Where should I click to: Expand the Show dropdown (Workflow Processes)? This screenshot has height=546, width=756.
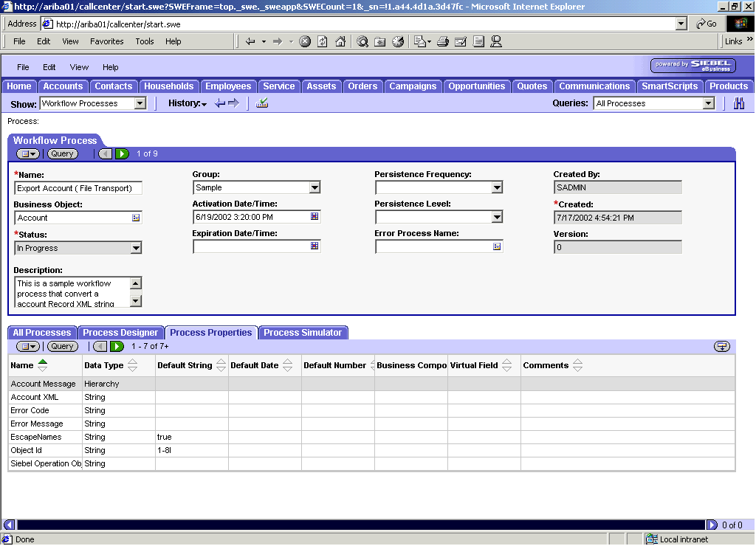pos(140,103)
